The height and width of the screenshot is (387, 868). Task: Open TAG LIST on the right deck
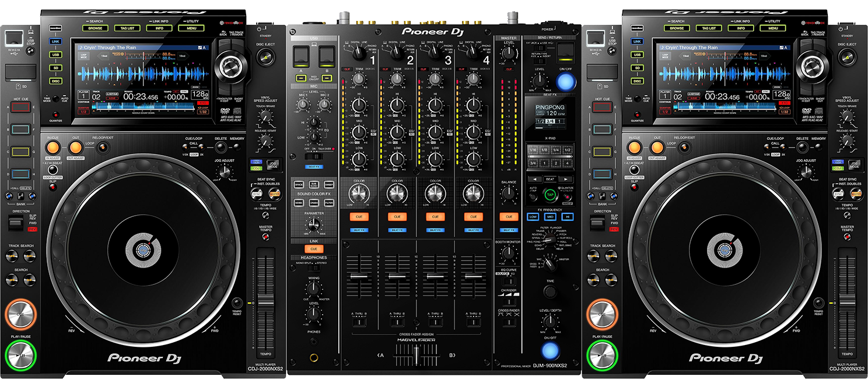pos(709,28)
